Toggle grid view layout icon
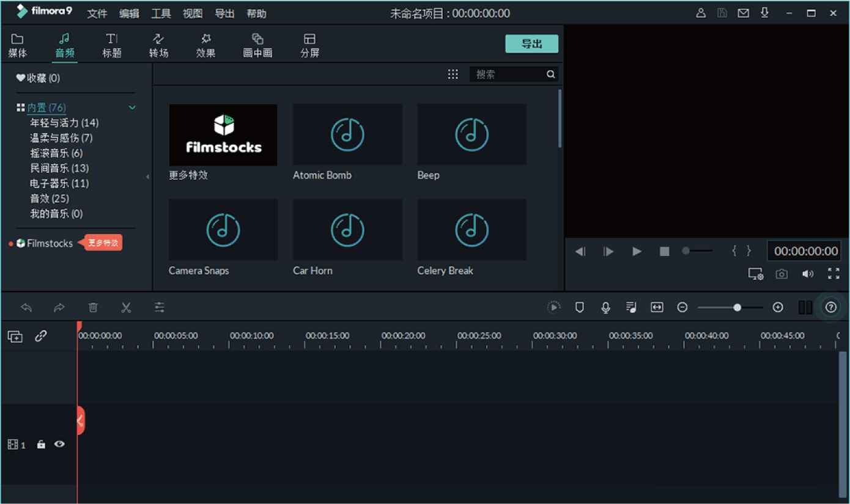 453,74
